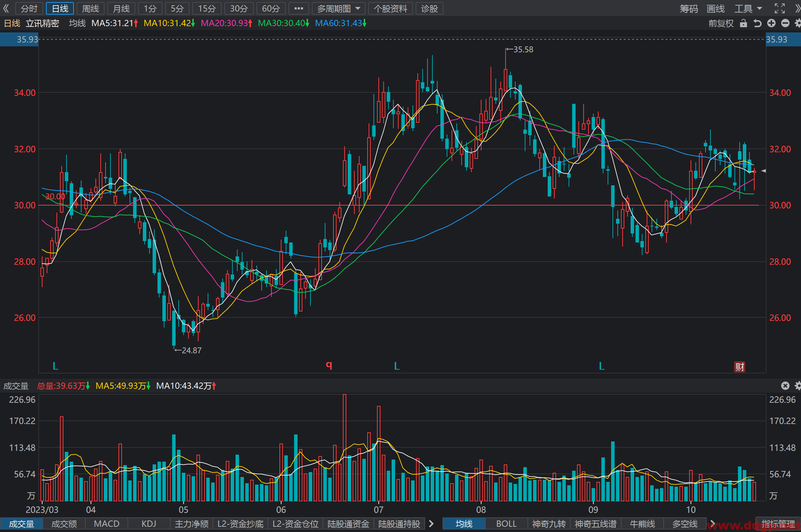Close the 成交量 volume panel
Viewport: 801px width, 532px height.
pos(785,386)
